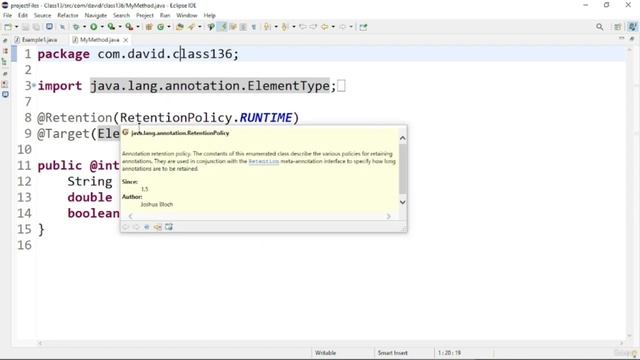Screen dimensions: 640x360
Task: Click the Last Edit Location icon
Action: [x=302, y=27]
